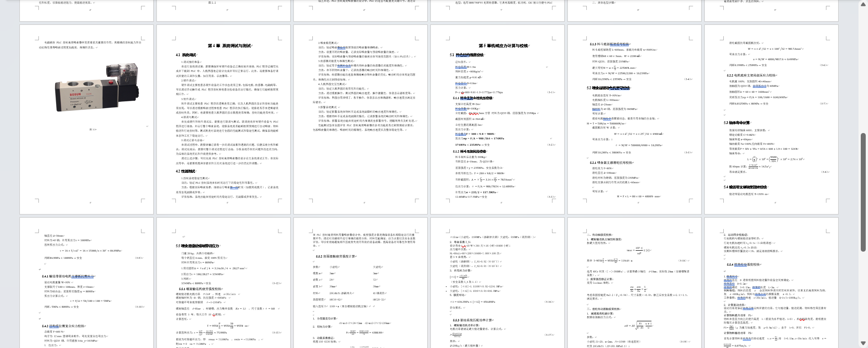The width and height of the screenshot is (868, 348).
Task: Click the equation number (5-8)
Action: coord(825,172)
